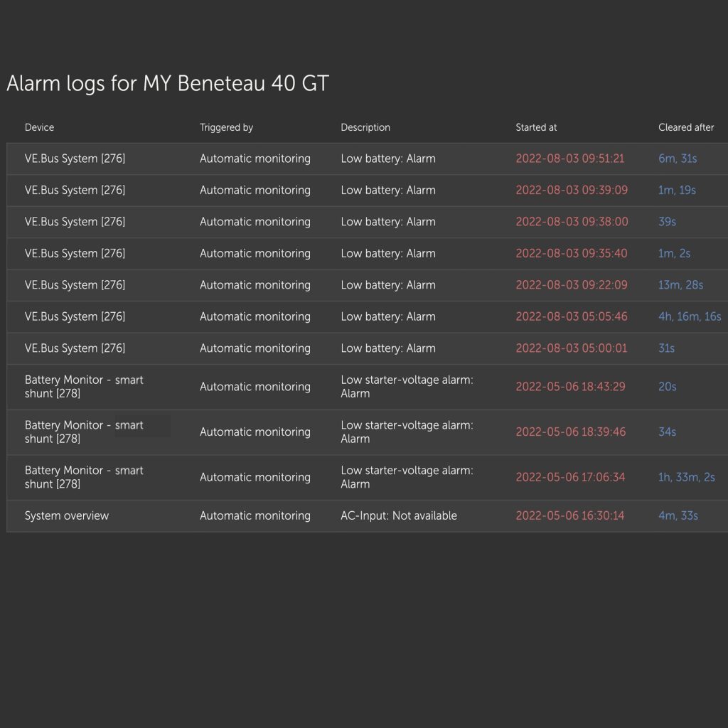Click the "1m, 19s" cleared-after value
This screenshot has width=728, height=728.
tap(677, 191)
